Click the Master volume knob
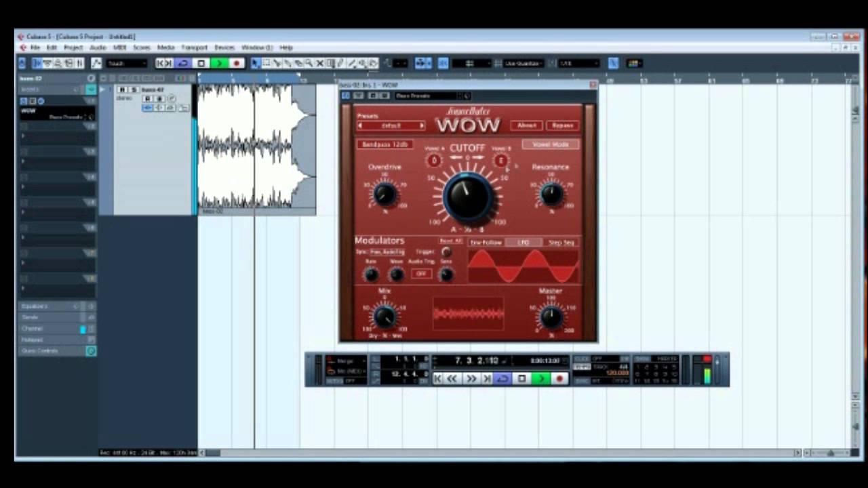868x488 pixels. [551, 316]
